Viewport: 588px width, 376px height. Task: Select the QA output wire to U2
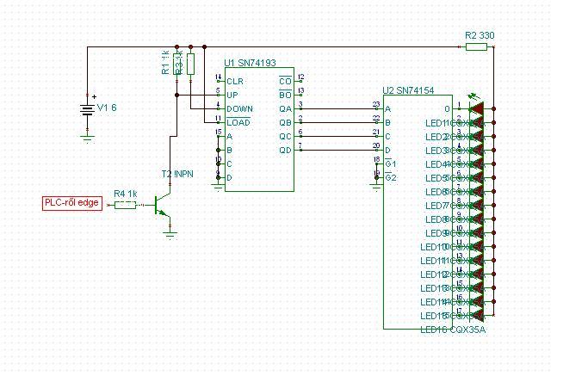(x=338, y=109)
